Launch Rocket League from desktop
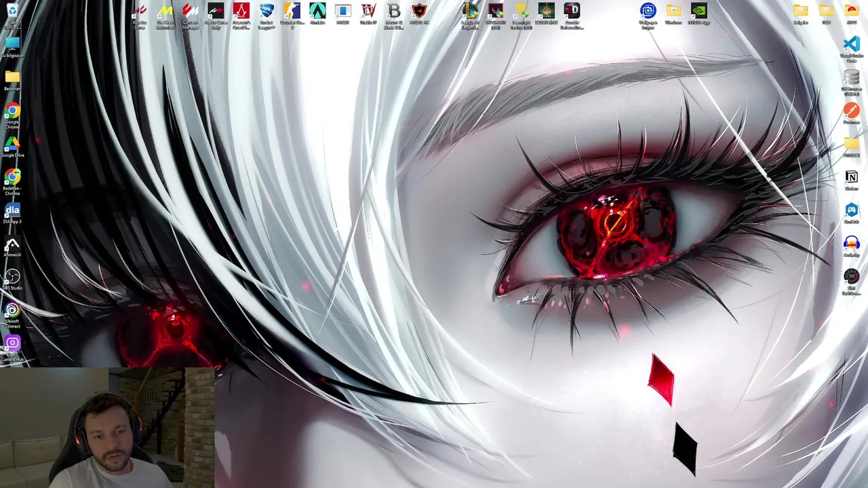Screen dimensions: 868x488 [267, 16]
